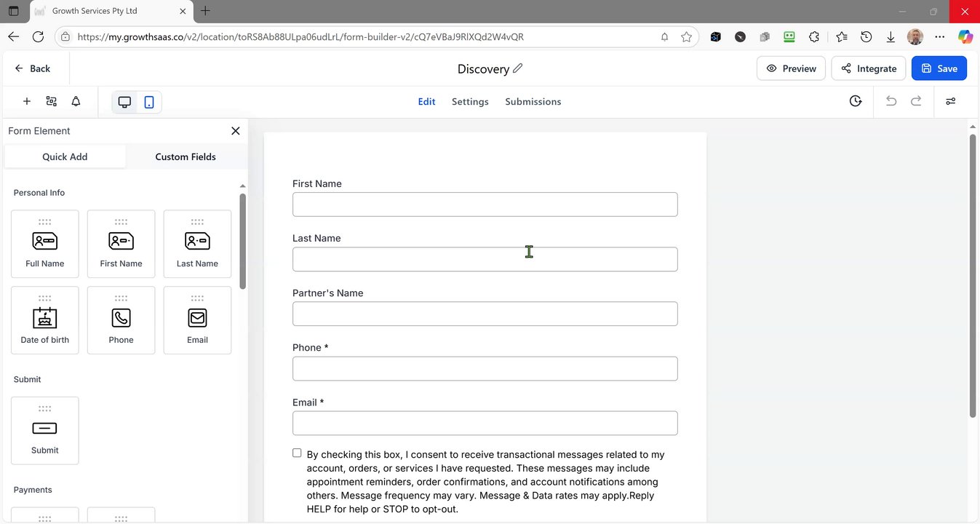
Task: Click the Partner's Name input field
Action: click(x=485, y=314)
